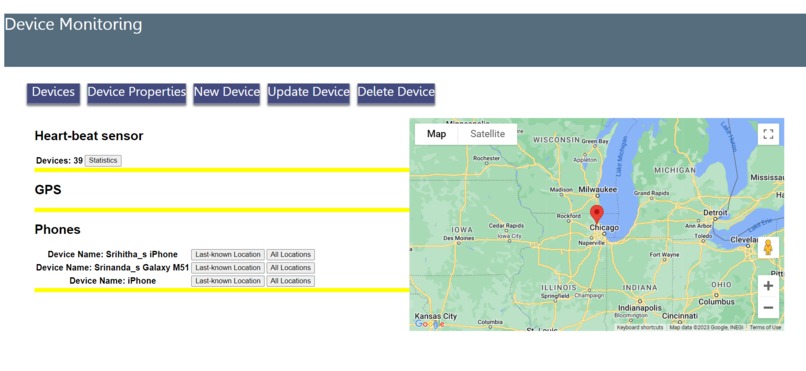The height and width of the screenshot is (371, 806).
Task: Open the map Terms of Use link
Action: pyautogui.click(x=765, y=327)
